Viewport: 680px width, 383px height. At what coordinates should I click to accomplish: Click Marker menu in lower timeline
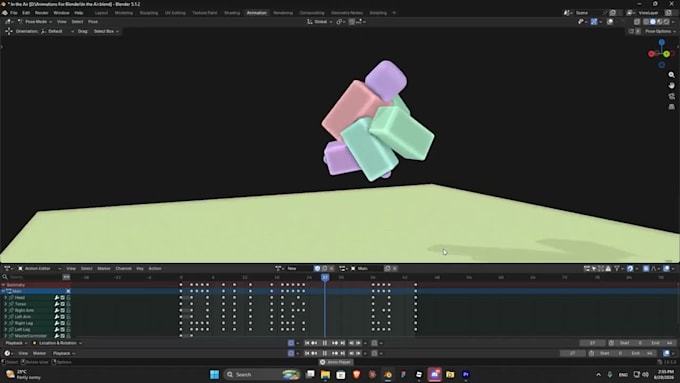click(39, 354)
